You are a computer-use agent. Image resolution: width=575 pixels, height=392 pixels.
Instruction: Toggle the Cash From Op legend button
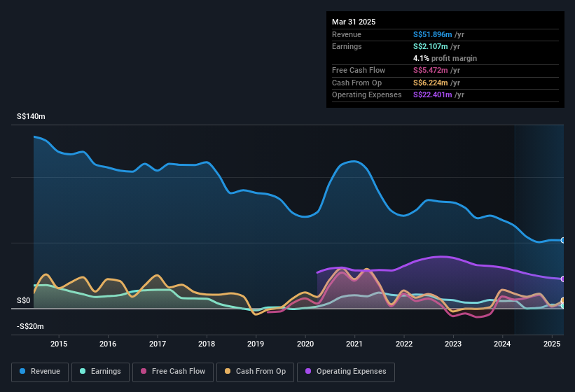coord(255,372)
